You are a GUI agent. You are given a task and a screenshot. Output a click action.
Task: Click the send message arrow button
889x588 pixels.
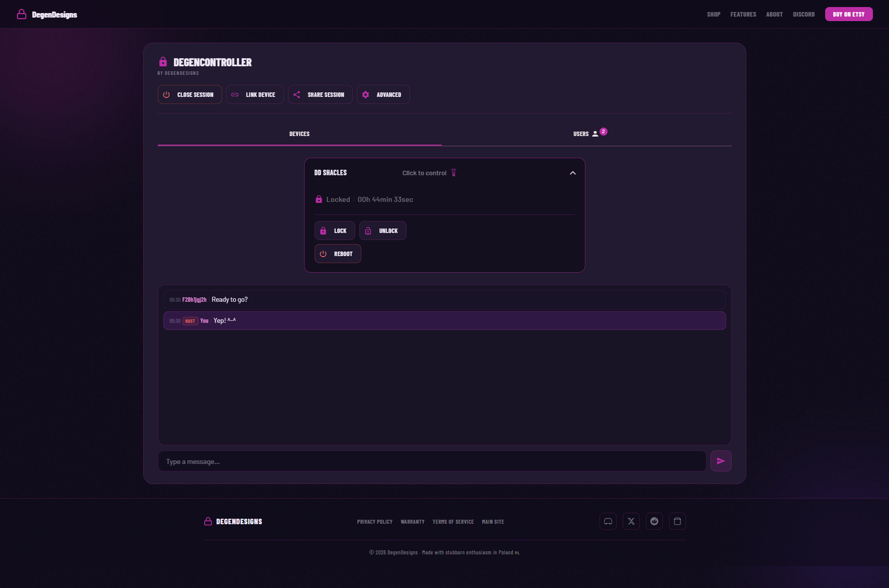tap(721, 461)
